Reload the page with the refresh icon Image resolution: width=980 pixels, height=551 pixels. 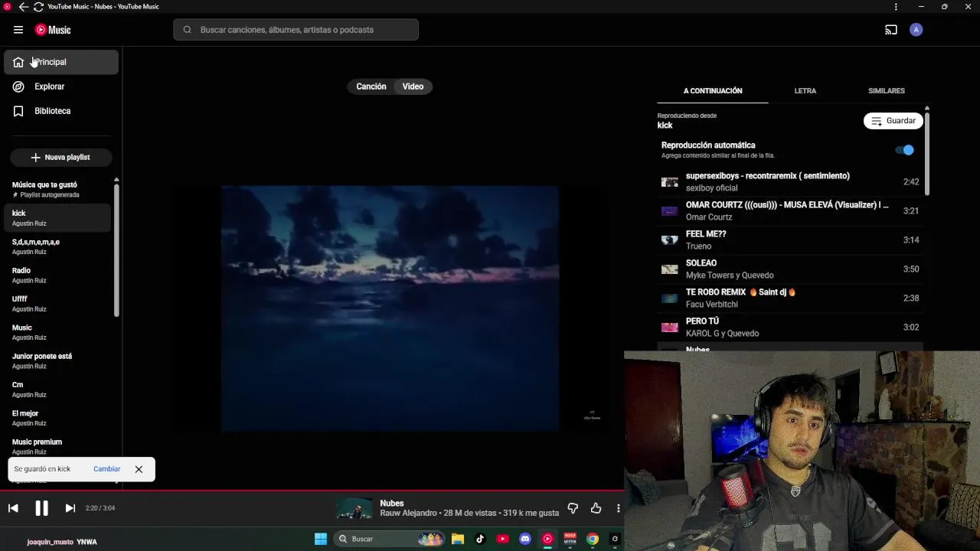(38, 7)
